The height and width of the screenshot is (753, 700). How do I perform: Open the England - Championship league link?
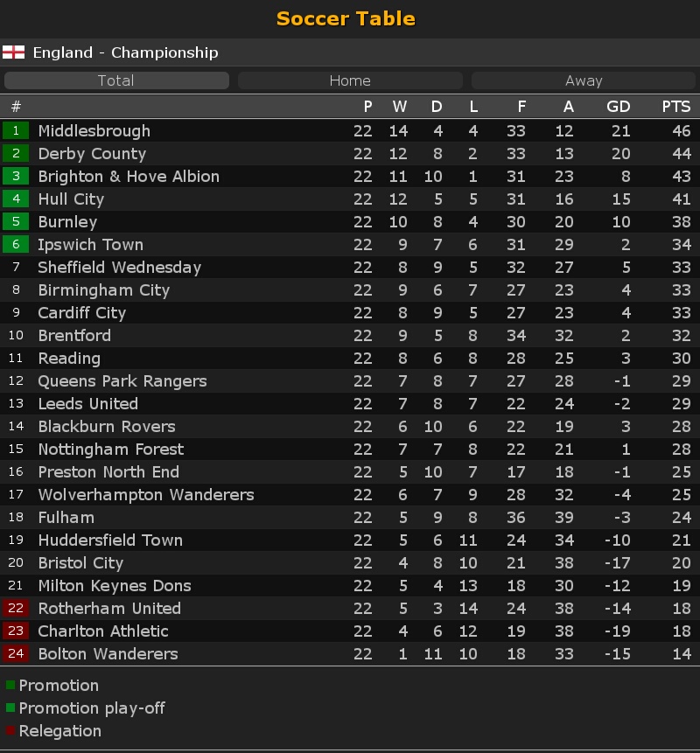(x=125, y=52)
